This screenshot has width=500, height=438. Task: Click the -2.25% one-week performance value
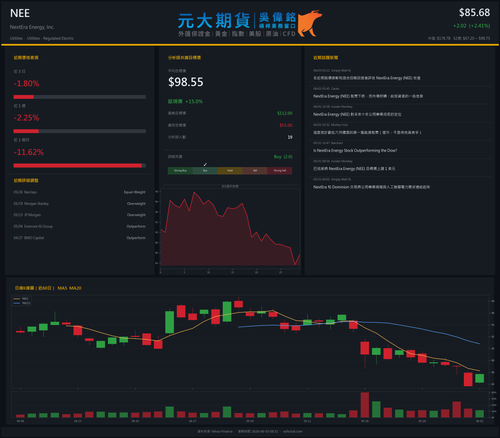pos(26,118)
